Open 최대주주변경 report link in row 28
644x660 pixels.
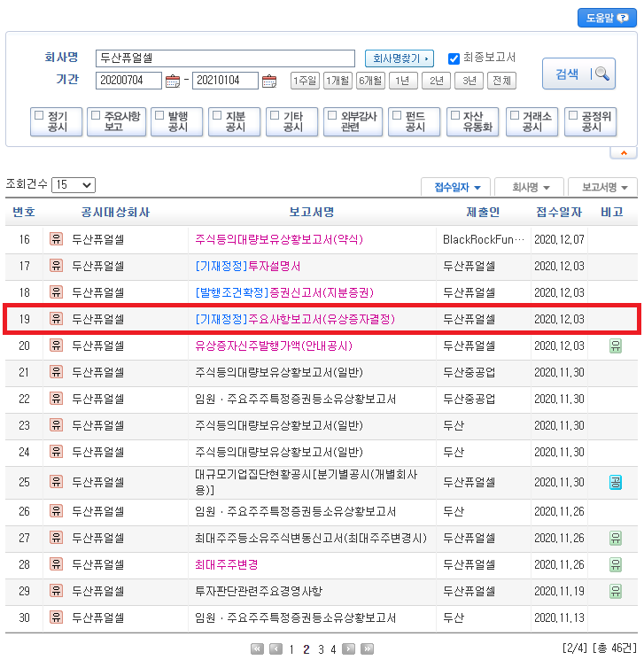(227, 564)
